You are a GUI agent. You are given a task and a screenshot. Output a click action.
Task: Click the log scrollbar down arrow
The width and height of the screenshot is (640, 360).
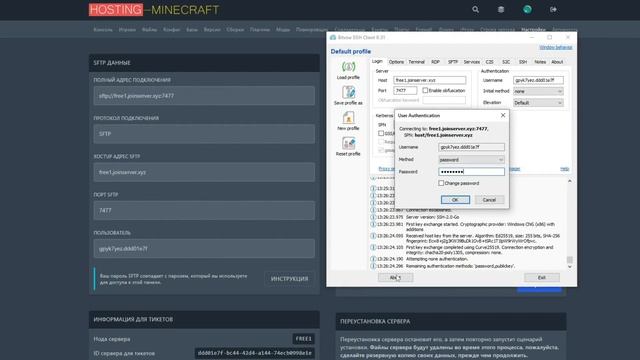(x=570, y=267)
